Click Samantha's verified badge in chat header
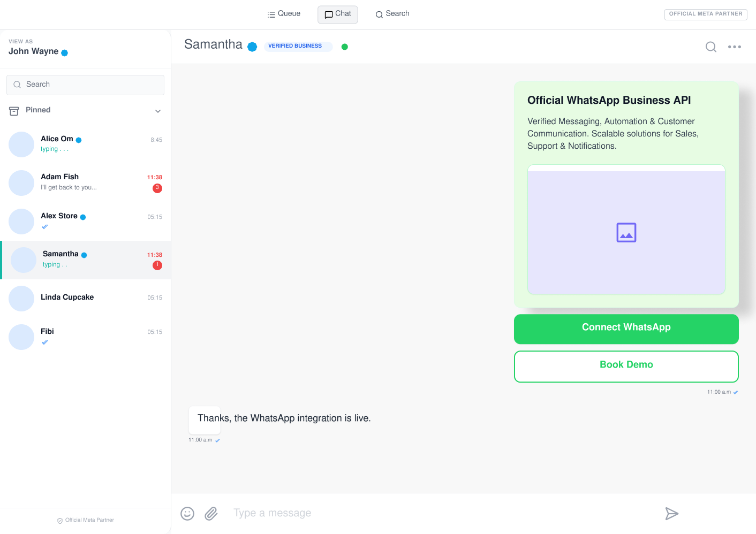This screenshot has width=756, height=534. 252,47
